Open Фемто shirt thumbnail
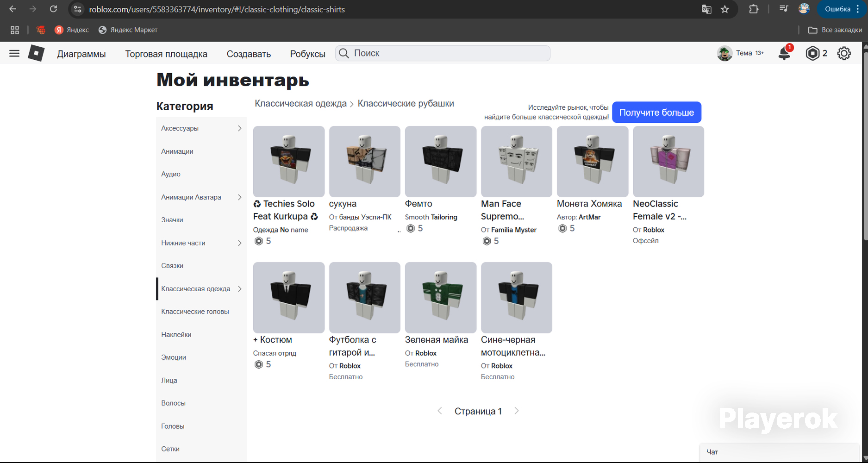The height and width of the screenshot is (463, 868). 441,162
